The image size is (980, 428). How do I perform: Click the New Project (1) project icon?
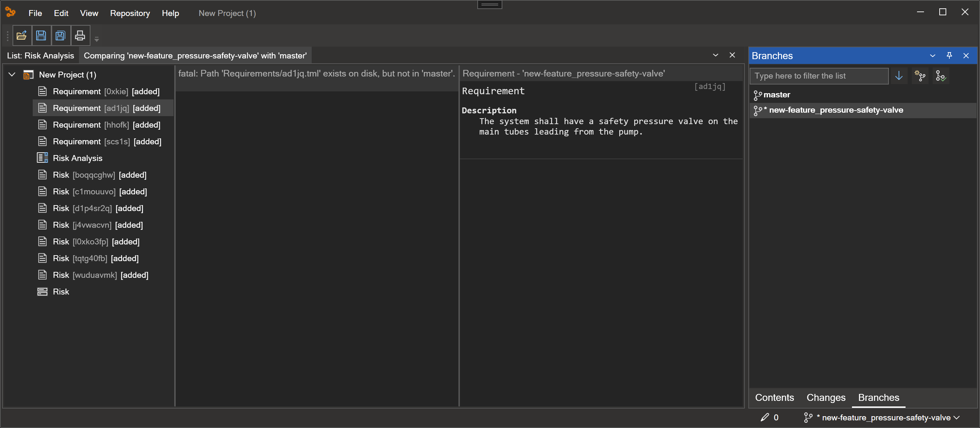[29, 75]
